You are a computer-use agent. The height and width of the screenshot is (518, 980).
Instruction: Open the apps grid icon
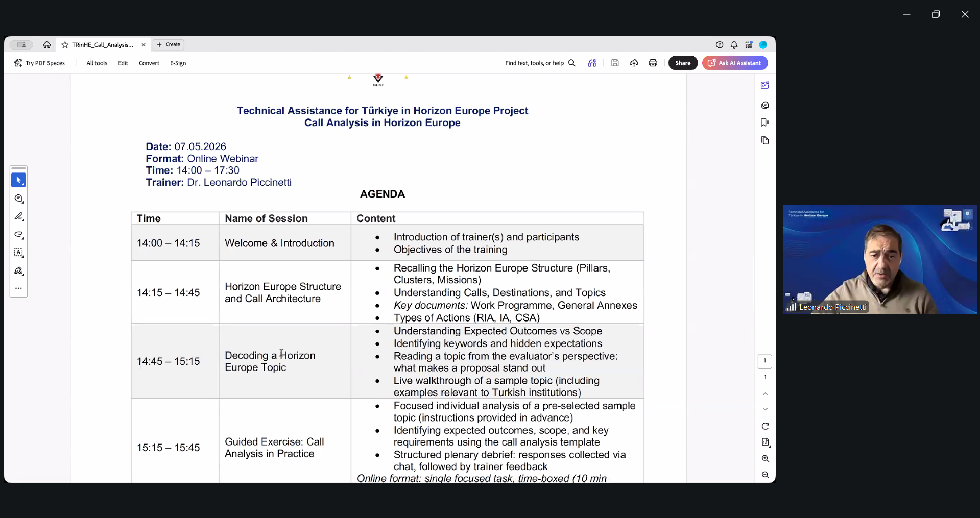click(x=749, y=45)
